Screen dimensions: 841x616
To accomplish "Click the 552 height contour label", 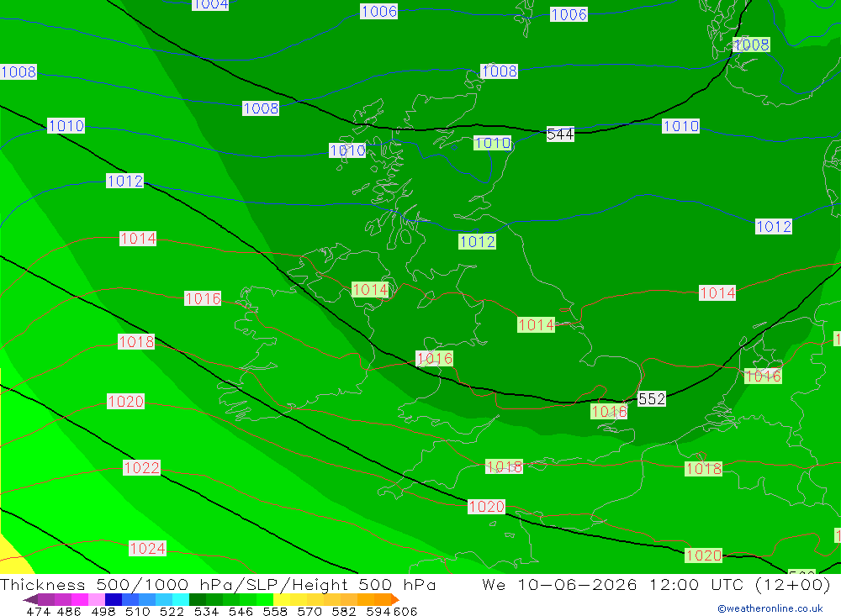I will click(x=652, y=399).
